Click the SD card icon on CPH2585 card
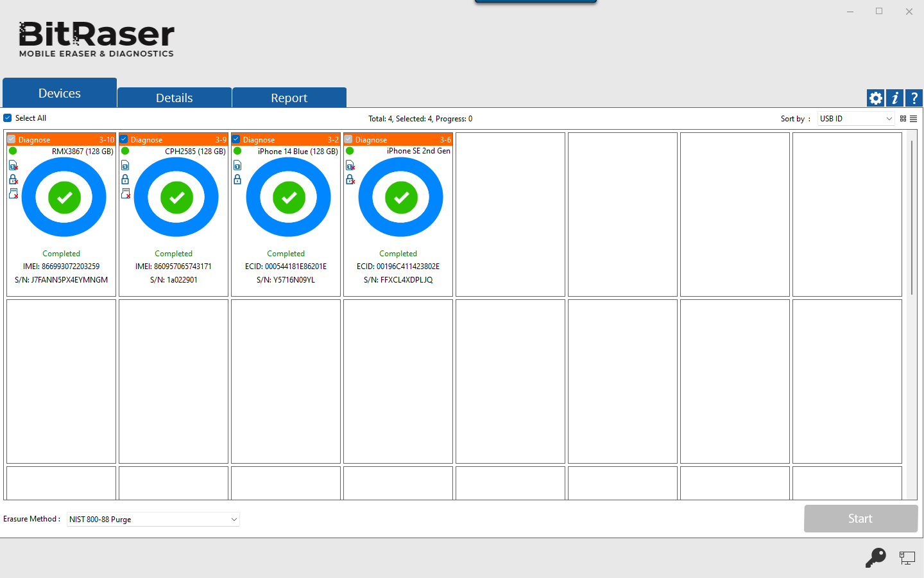 [126, 193]
